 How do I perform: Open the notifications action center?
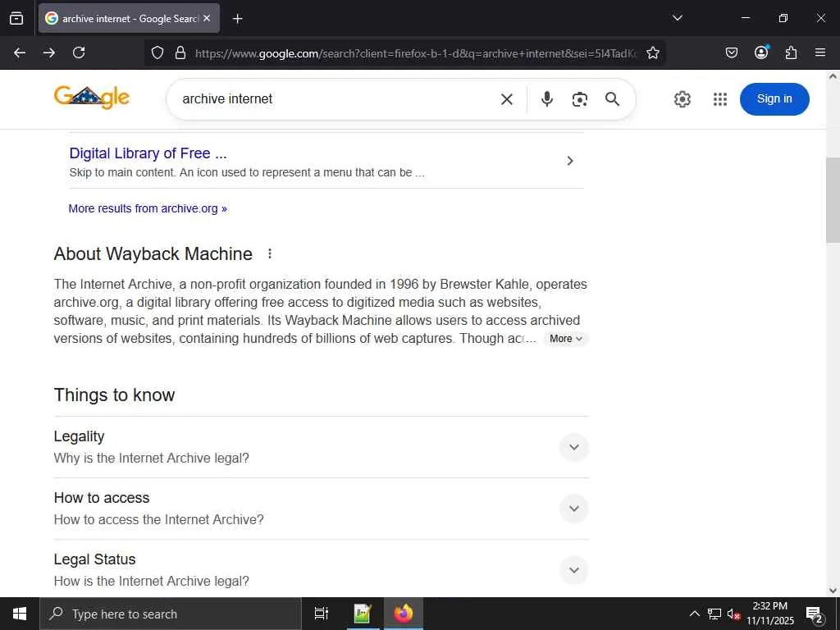tap(814, 614)
